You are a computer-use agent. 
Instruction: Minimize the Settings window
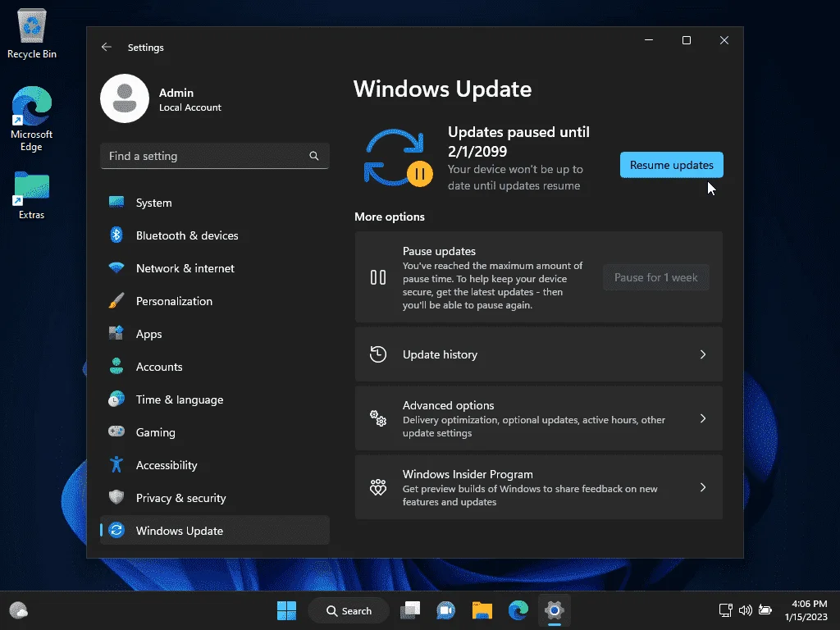pos(649,40)
